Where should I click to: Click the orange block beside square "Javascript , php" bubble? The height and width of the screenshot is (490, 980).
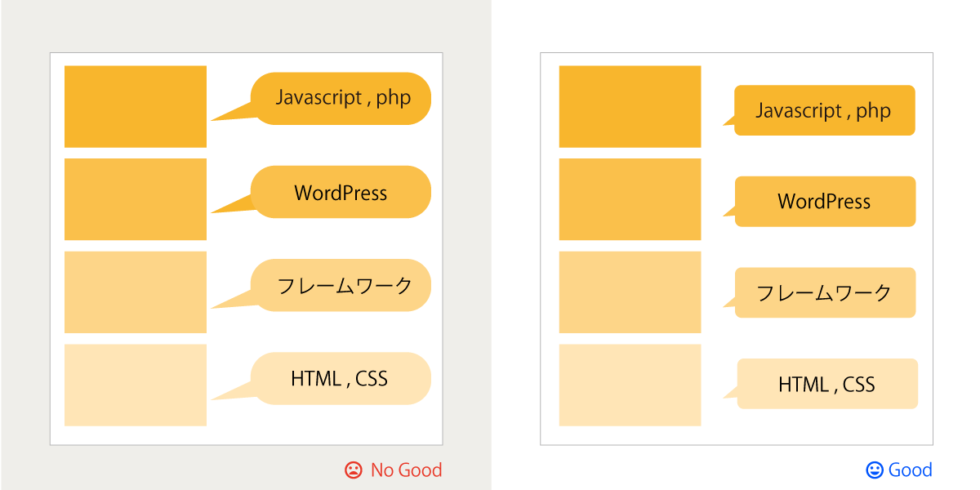pyautogui.click(x=630, y=107)
